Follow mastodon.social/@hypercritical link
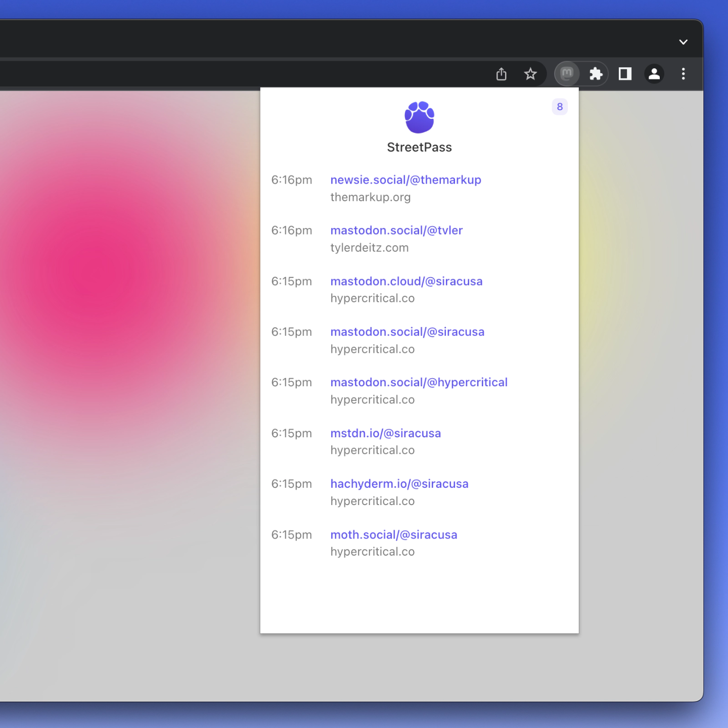This screenshot has height=728, width=728. coord(419,382)
